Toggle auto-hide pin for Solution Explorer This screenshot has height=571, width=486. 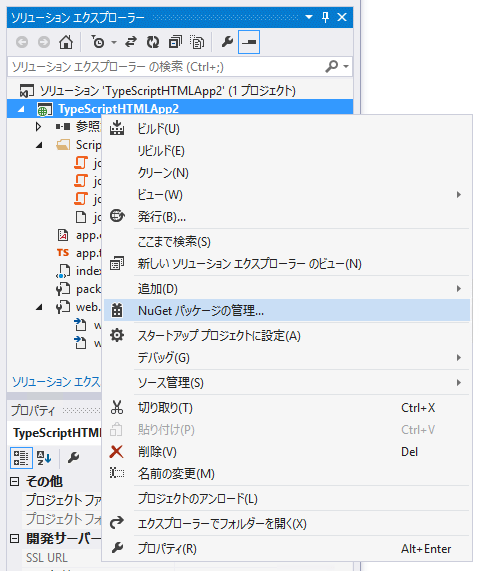(x=325, y=17)
